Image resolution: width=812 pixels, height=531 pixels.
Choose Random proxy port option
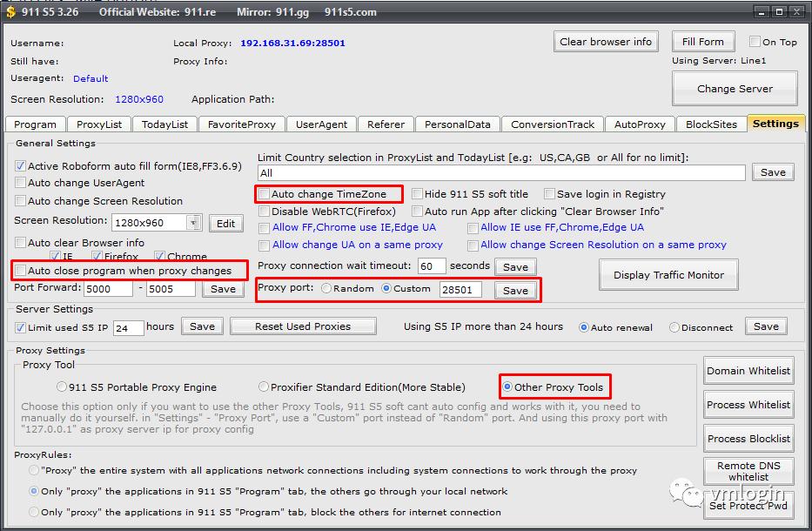(x=326, y=289)
